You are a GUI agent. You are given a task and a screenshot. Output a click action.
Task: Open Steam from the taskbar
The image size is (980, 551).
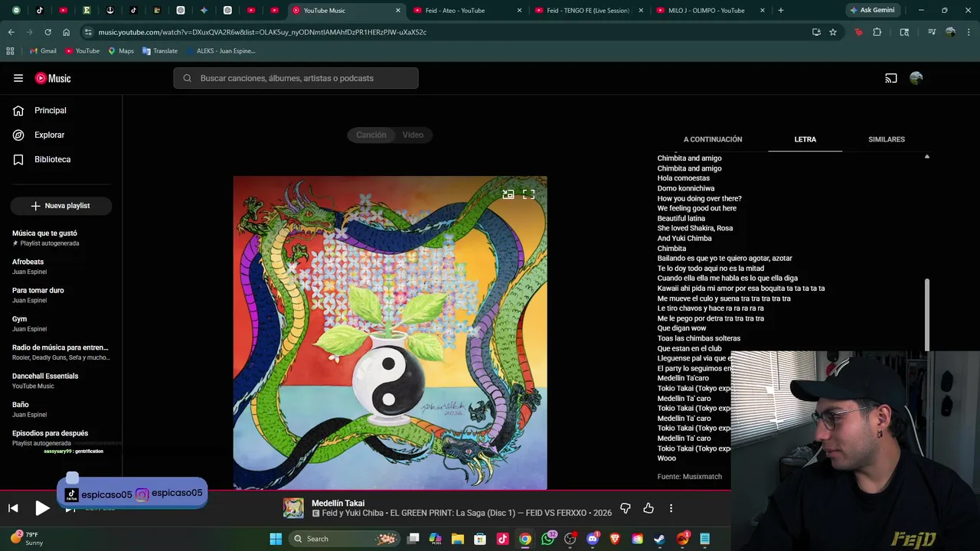click(659, 539)
